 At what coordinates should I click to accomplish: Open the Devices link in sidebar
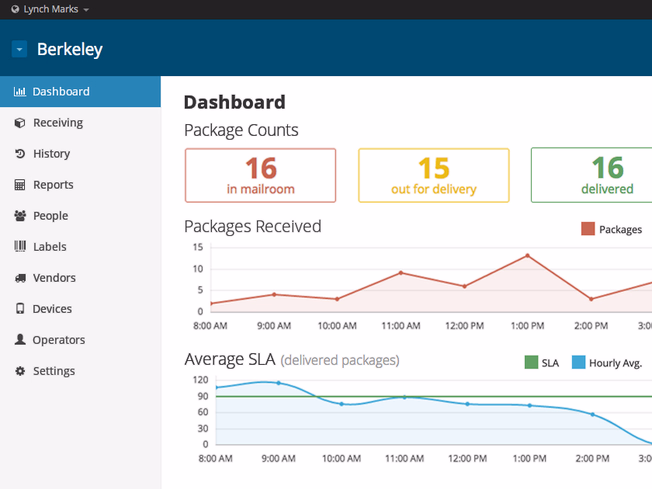coord(52,309)
